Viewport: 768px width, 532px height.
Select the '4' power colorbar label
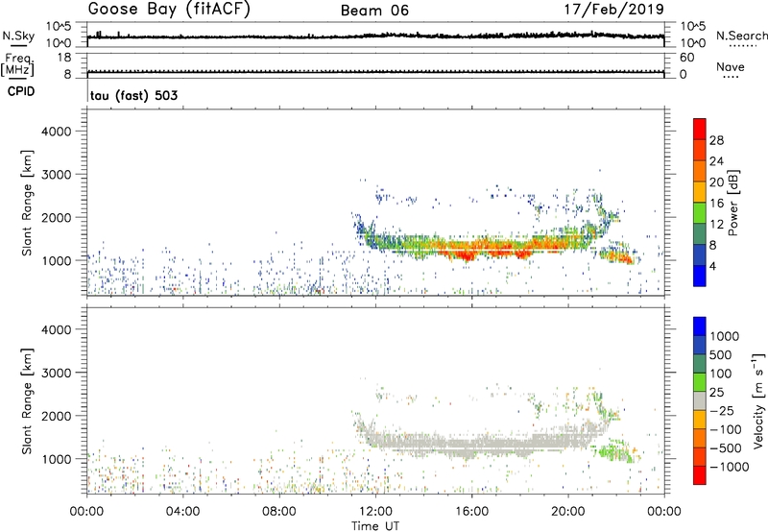(x=712, y=266)
